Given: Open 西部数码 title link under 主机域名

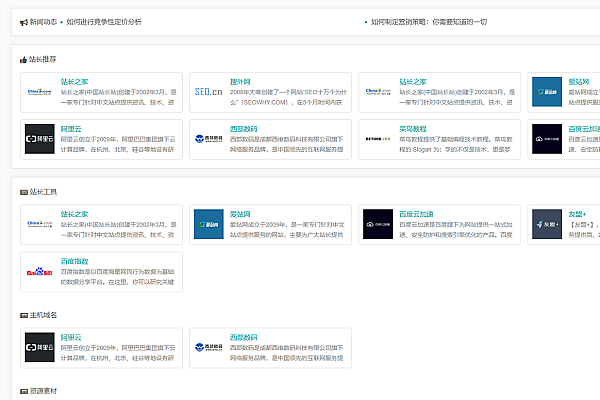Looking at the screenshot, I should pos(244,338).
